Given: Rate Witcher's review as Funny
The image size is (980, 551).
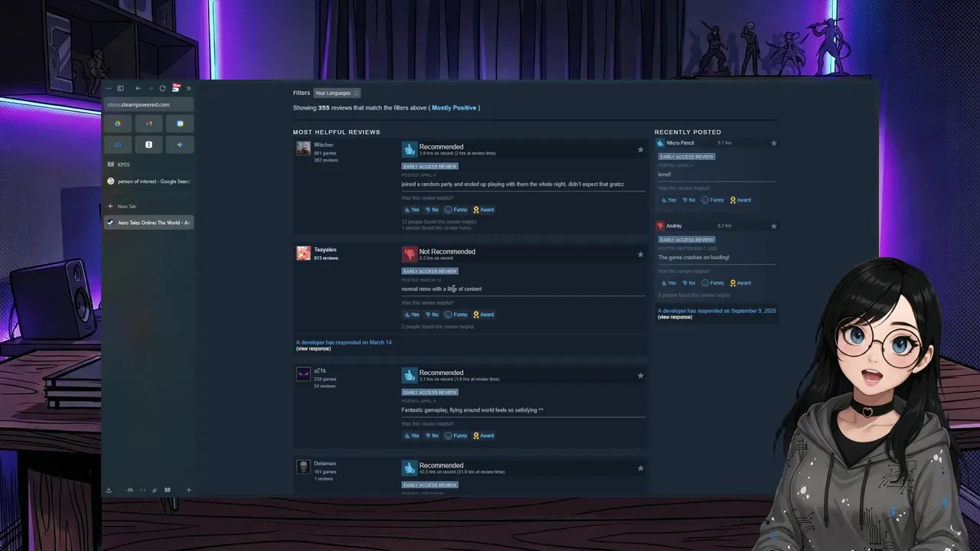Looking at the screenshot, I should pyautogui.click(x=456, y=210).
